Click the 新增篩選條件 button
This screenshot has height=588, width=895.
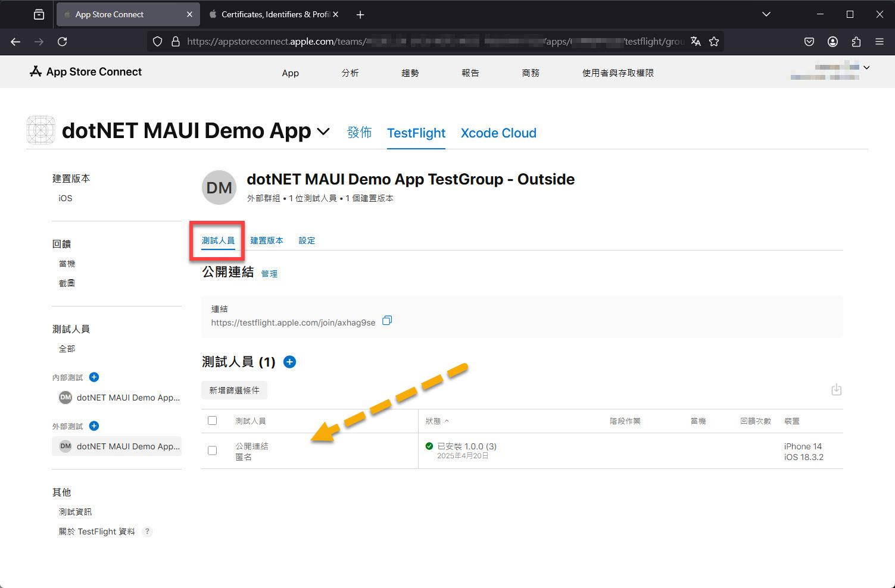click(x=234, y=390)
